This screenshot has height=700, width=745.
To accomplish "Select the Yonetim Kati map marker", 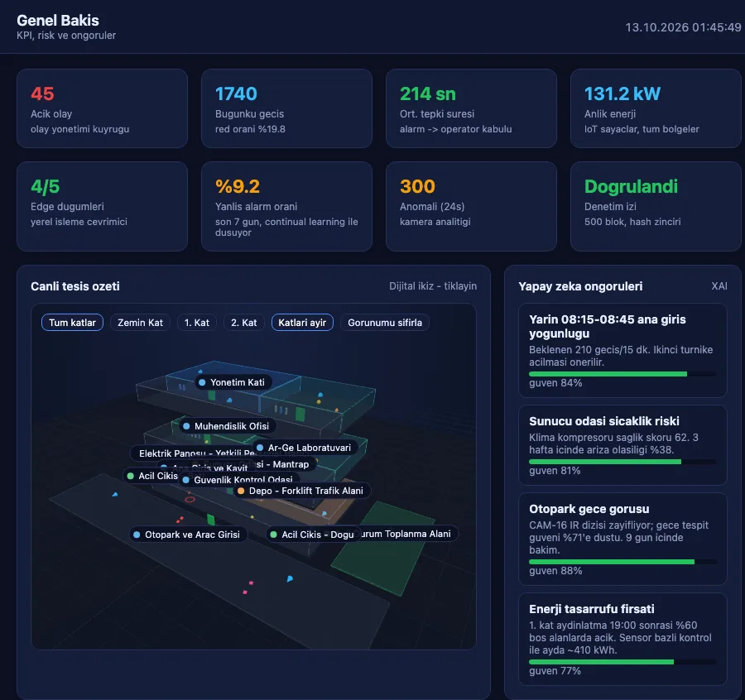I will [x=233, y=382].
